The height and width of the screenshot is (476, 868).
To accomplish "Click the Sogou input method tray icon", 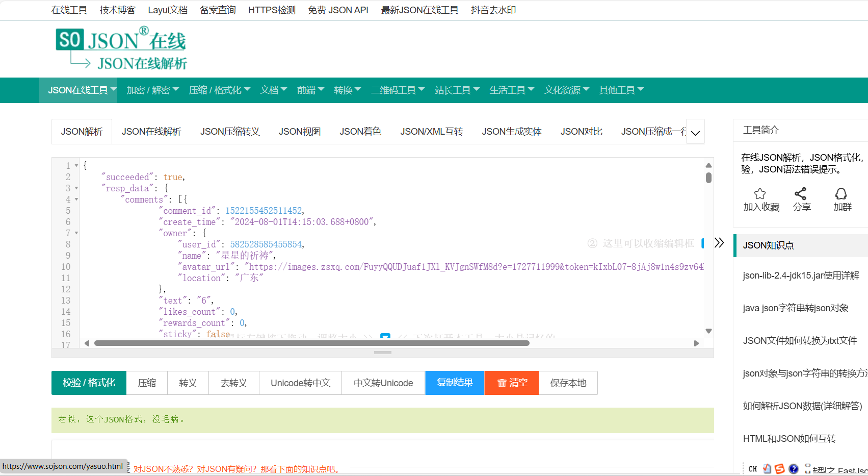I will click(x=779, y=469).
